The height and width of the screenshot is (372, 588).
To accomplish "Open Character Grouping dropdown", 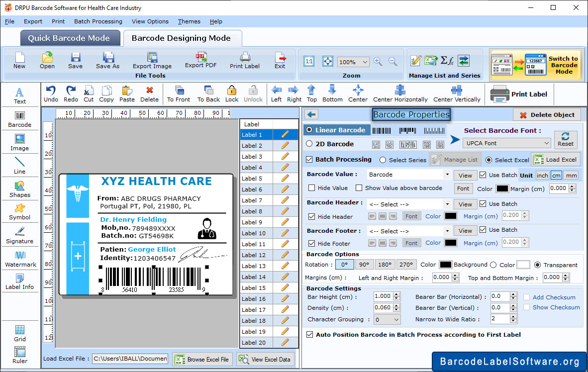I will point(387,319).
